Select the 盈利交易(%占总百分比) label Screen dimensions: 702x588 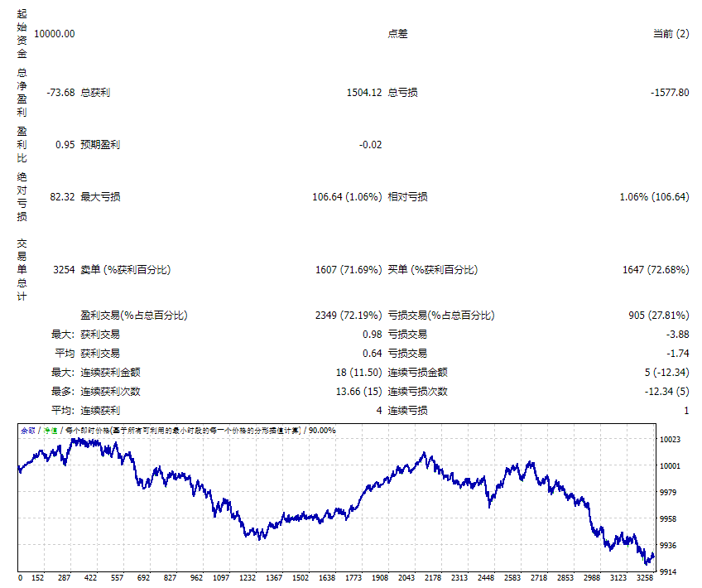[x=134, y=316]
